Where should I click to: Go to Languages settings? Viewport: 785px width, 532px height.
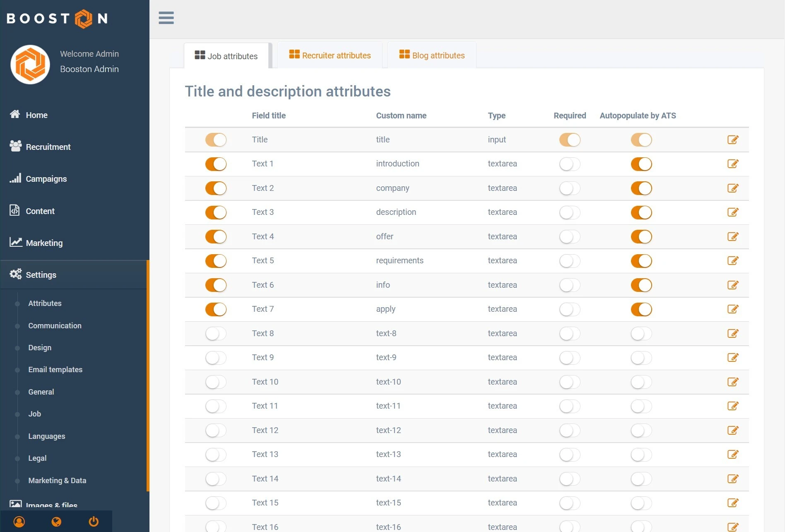(x=46, y=436)
